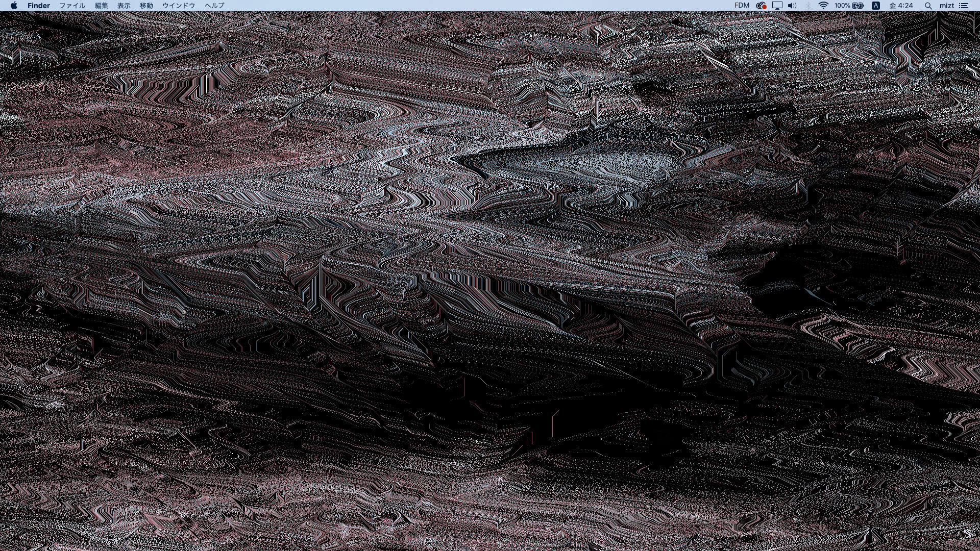Screen dimensions: 980x551
Task: Open the 編集 menu
Action: [102, 6]
